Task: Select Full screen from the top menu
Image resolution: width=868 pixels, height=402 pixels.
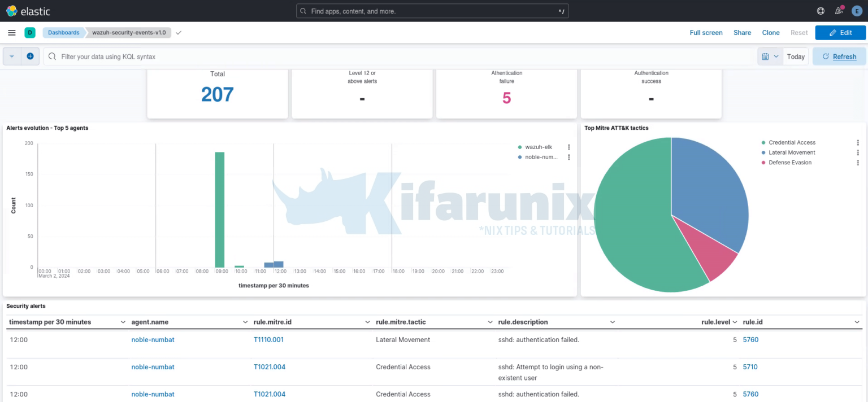Action: tap(706, 32)
